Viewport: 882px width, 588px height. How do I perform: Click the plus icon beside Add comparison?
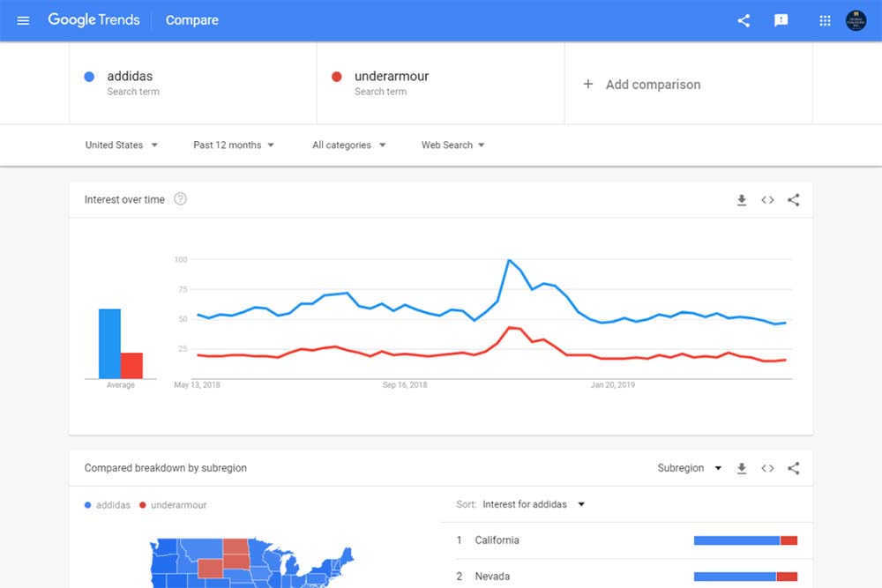click(x=587, y=85)
